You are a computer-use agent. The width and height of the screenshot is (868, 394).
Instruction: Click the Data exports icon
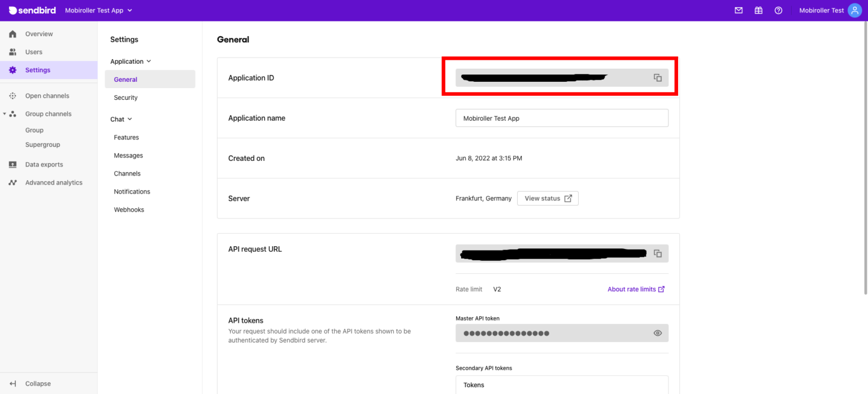pyautogui.click(x=13, y=165)
